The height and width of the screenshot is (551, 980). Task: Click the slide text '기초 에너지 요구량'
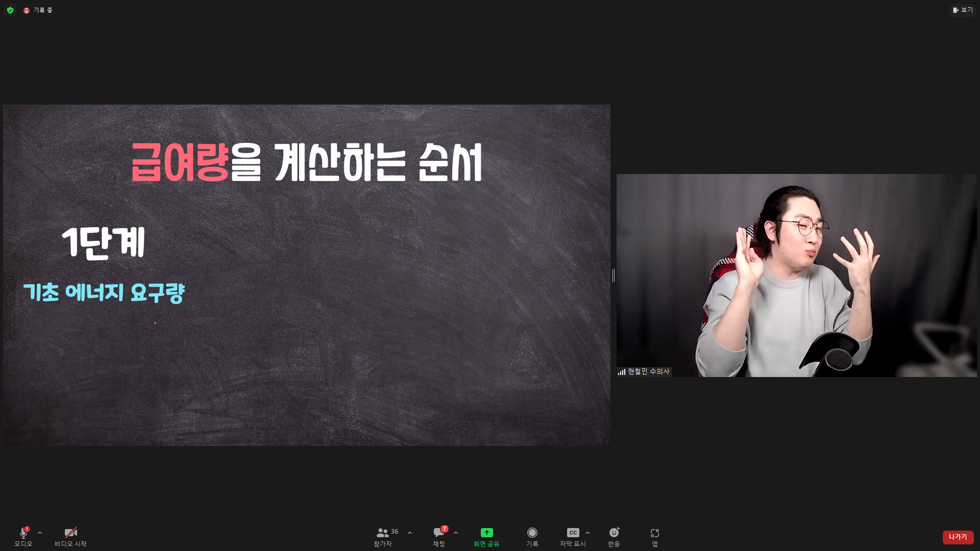pos(104,293)
